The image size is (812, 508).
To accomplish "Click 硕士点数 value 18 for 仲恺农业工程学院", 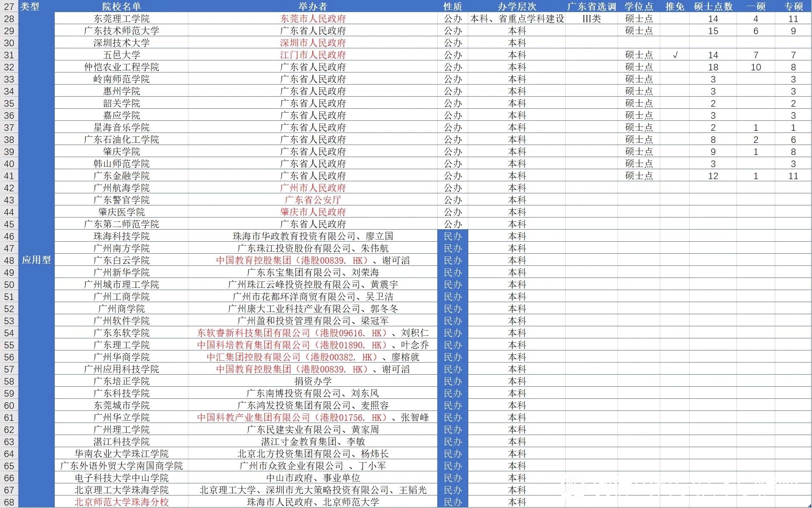I will (x=713, y=67).
